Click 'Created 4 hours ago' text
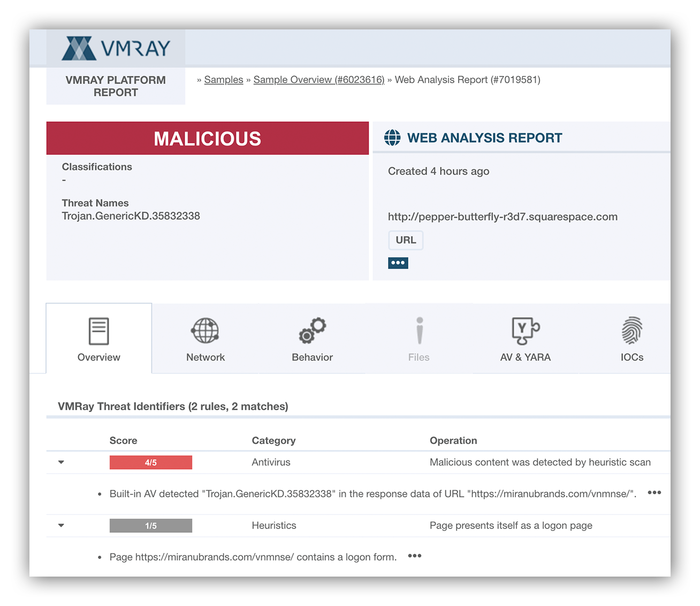 (439, 171)
